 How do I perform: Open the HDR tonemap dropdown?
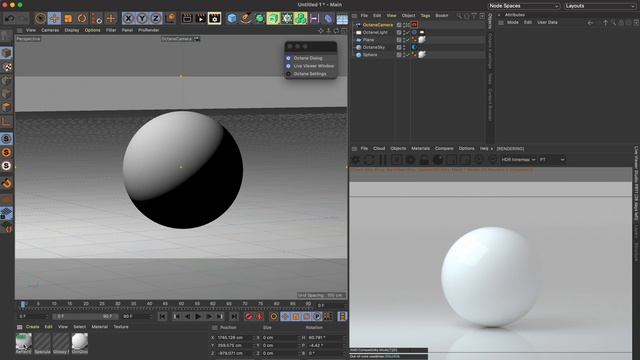click(518, 160)
